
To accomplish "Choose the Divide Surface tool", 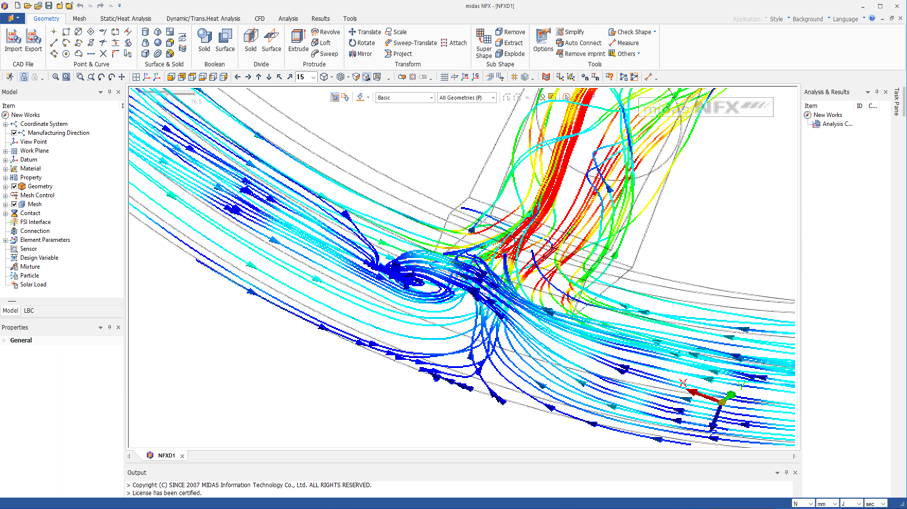I will 271,40.
